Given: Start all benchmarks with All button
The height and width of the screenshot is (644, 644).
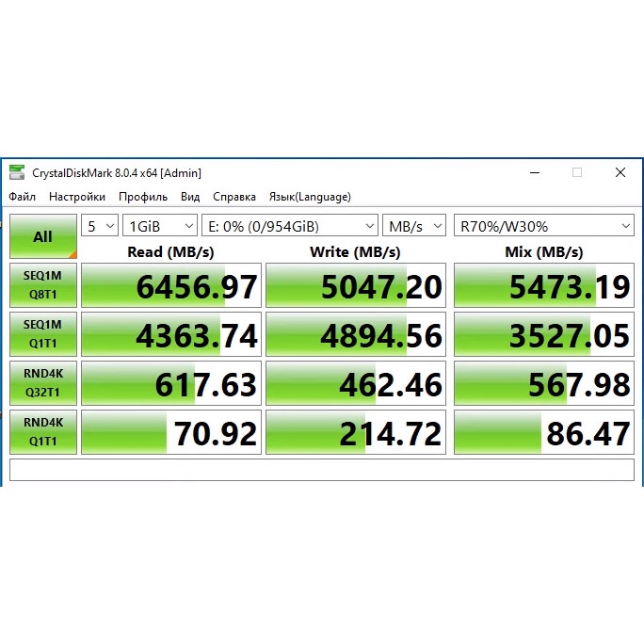Looking at the screenshot, I should (42, 236).
